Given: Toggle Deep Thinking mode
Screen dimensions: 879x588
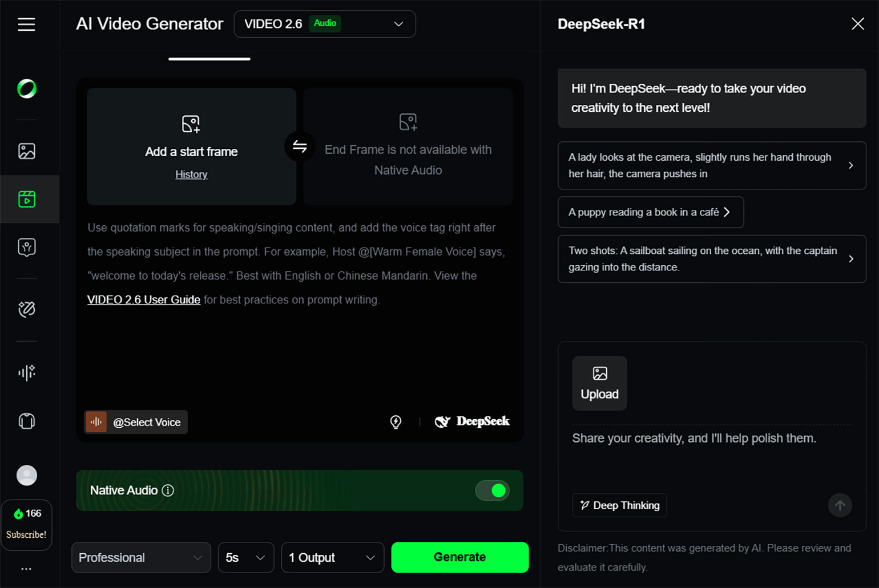Looking at the screenshot, I should point(619,505).
